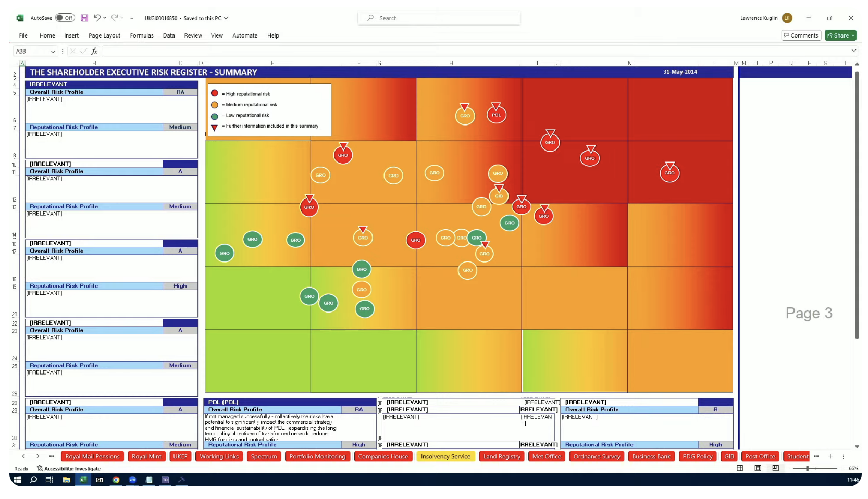Select the Insolvency Service sheet tab

click(x=445, y=456)
